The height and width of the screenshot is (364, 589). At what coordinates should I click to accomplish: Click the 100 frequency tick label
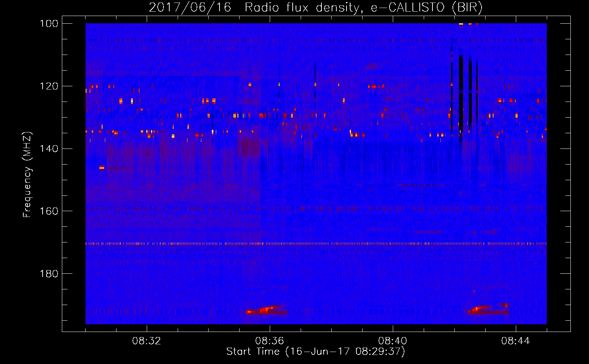tap(50, 24)
